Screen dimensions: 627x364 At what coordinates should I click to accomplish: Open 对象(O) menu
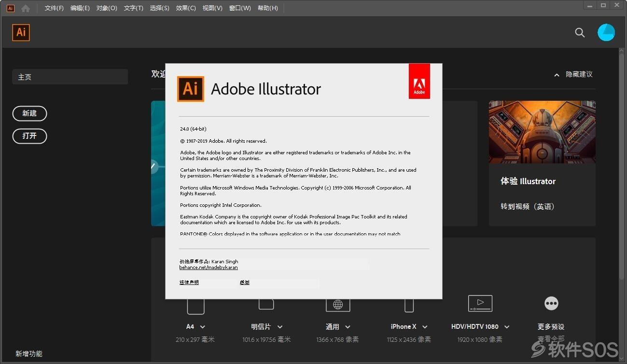coord(107,8)
